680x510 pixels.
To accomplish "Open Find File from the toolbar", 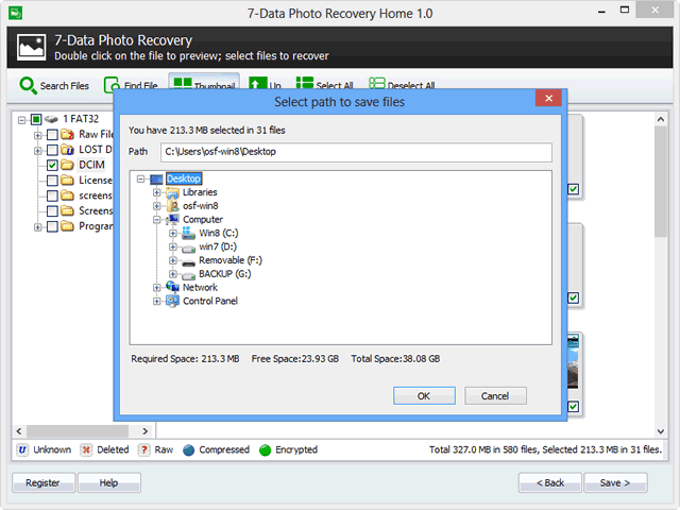I will (x=131, y=85).
